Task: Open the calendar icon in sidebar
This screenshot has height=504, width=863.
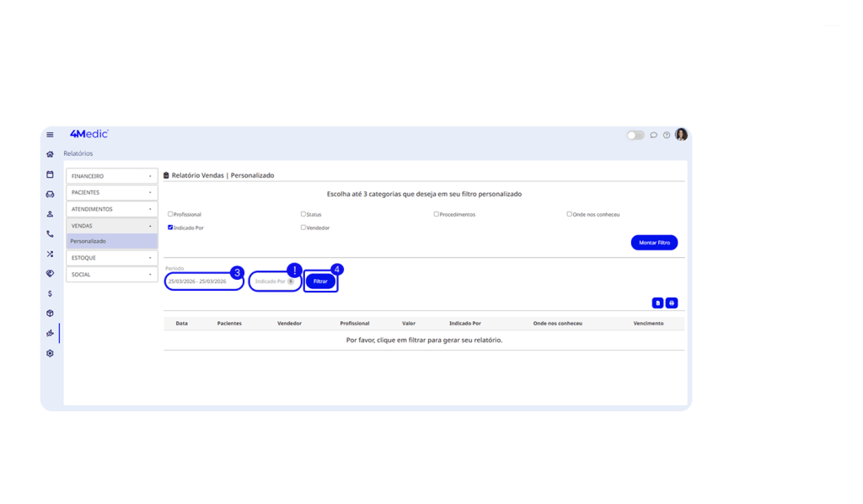Action: (x=50, y=174)
